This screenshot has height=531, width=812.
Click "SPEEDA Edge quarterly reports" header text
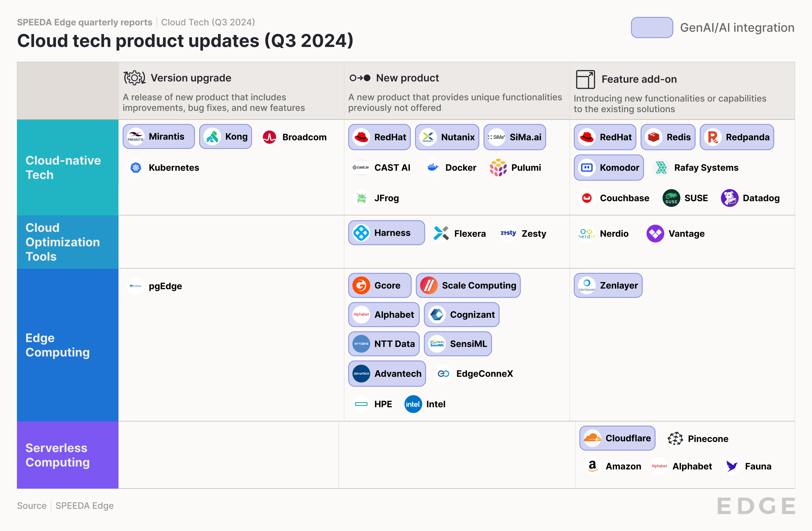tap(85, 22)
